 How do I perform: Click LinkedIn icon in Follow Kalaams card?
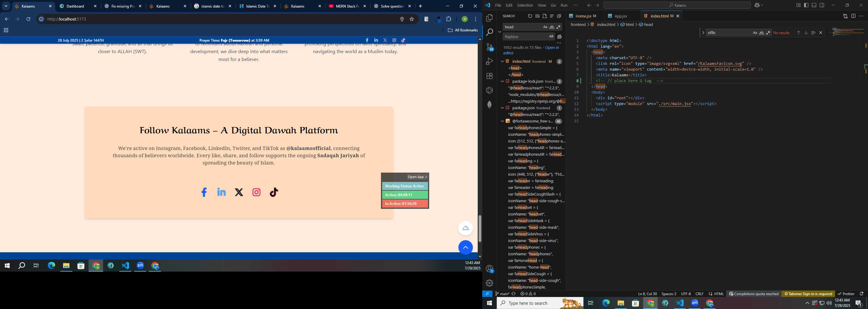click(222, 192)
